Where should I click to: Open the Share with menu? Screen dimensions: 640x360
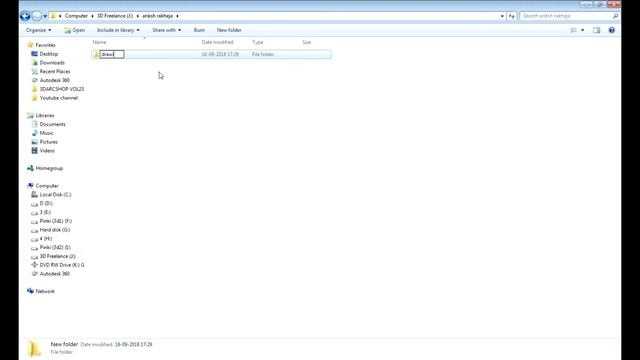(x=167, y=30)
